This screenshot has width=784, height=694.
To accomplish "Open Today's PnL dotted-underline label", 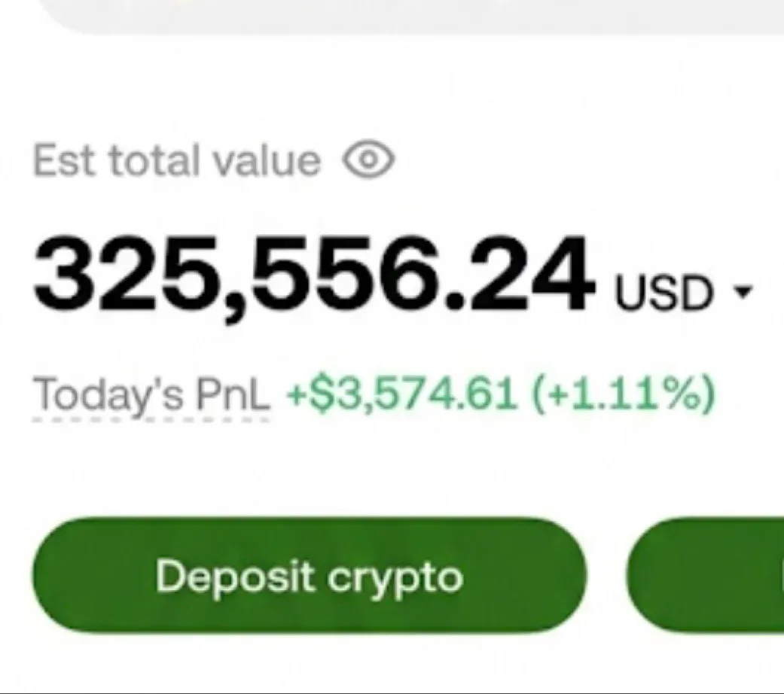I will pyautogui.click(x=152, y=395).
